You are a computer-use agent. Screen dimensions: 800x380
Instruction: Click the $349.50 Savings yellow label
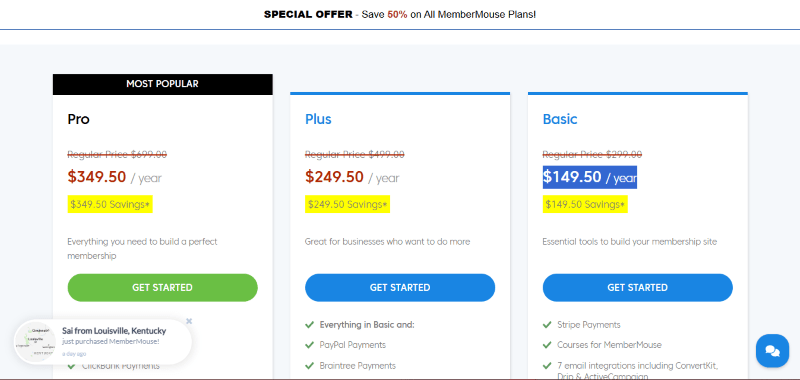110,205
